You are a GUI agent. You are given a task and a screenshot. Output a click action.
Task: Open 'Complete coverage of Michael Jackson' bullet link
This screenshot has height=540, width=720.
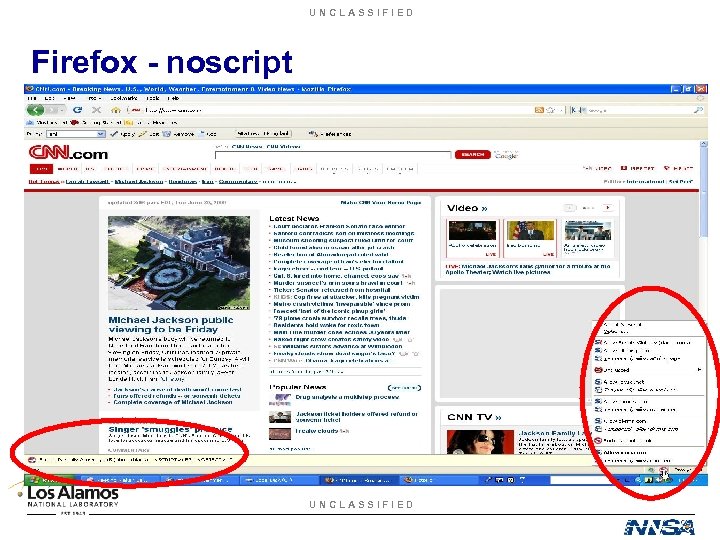(x=173, y=402)
